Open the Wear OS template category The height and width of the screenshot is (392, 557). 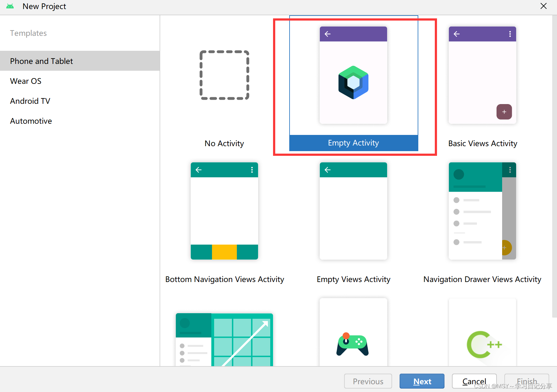[x=80, y=81]
